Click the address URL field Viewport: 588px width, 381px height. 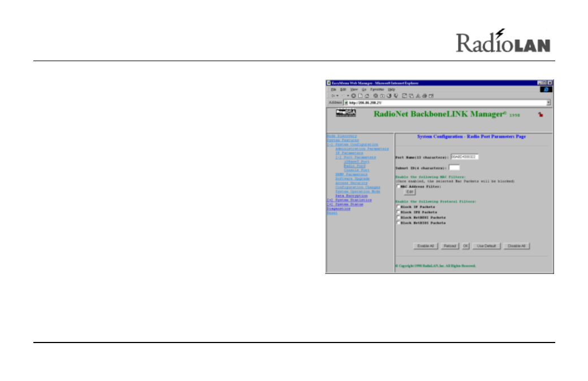447,102
